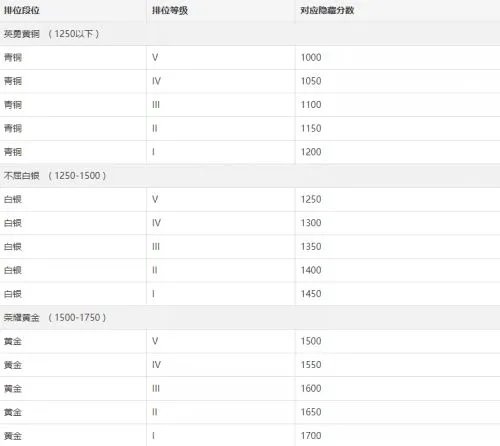
Task: Click the score cell 1600
Action: point(311,388)
